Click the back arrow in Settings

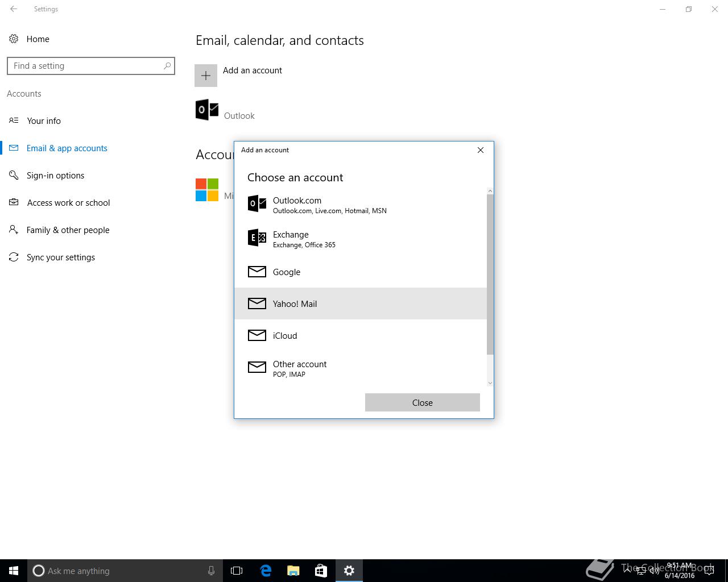coord(14,9)
